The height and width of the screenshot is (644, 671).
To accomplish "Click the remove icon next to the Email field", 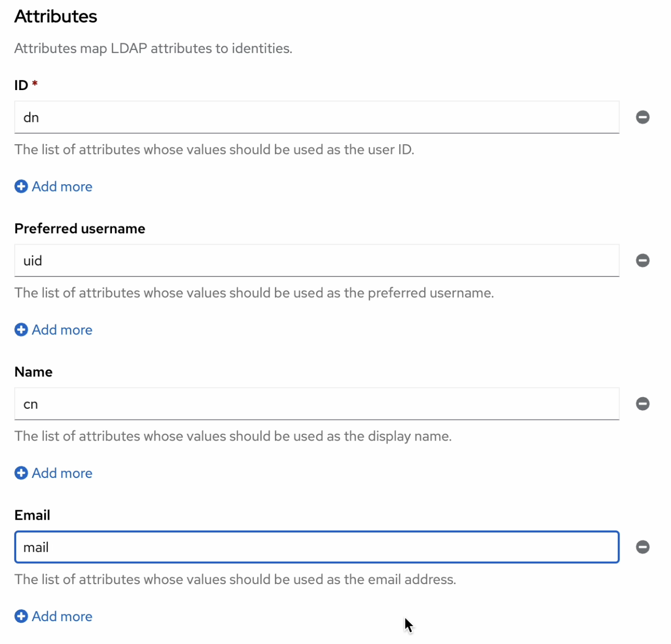I will tap(642, 547).
